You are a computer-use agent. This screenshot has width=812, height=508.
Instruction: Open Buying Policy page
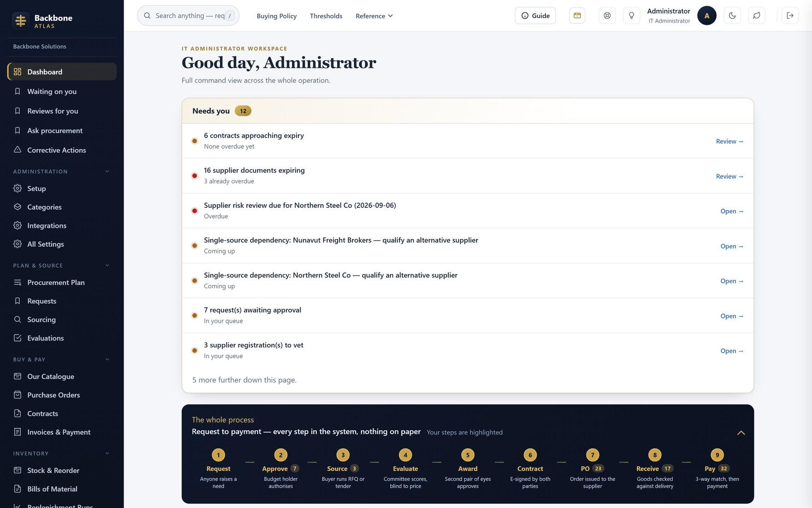click(x=277, y=16)
